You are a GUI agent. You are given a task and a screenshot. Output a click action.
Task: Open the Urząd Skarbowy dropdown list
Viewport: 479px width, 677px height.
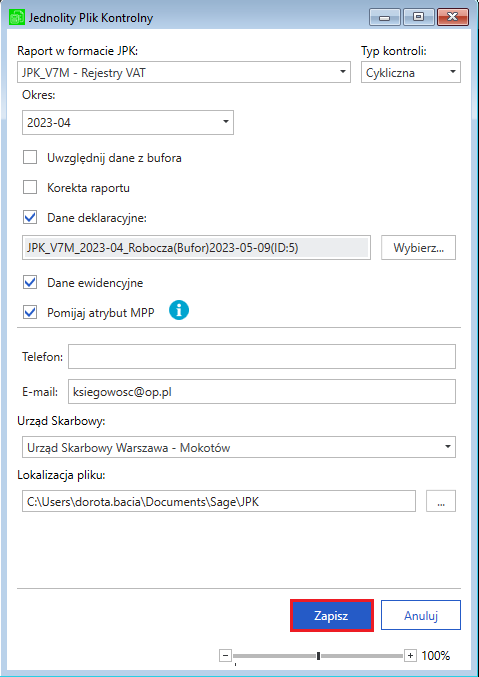[239, 447]
